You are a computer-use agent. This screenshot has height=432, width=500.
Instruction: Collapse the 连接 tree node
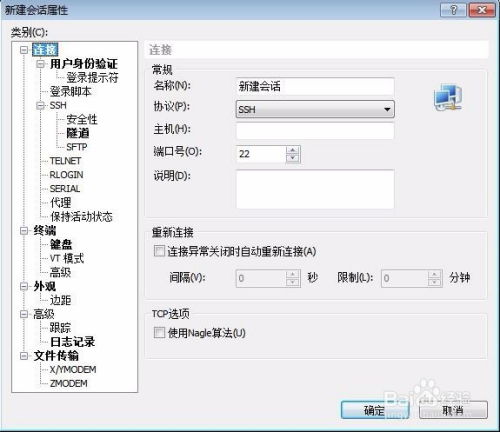[24, 50]
